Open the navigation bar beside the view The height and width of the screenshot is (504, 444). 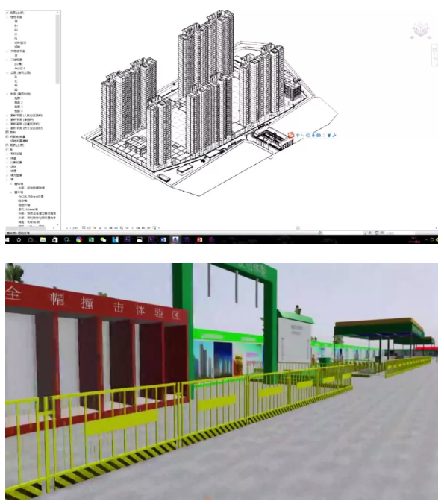tap(434, 55)
